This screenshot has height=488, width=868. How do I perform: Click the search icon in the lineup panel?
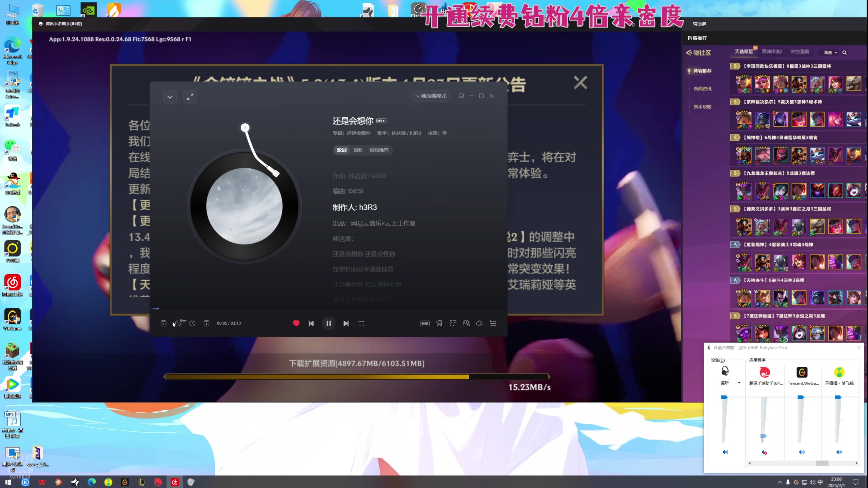(x=845, y=53)
